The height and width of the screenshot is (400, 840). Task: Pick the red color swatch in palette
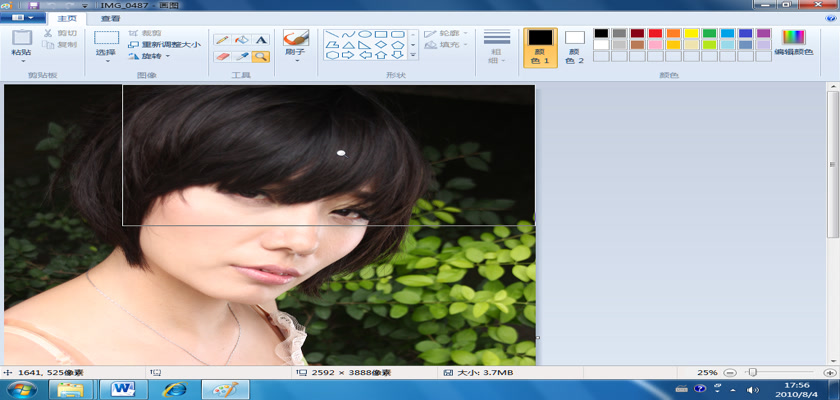tap(655, 33)
